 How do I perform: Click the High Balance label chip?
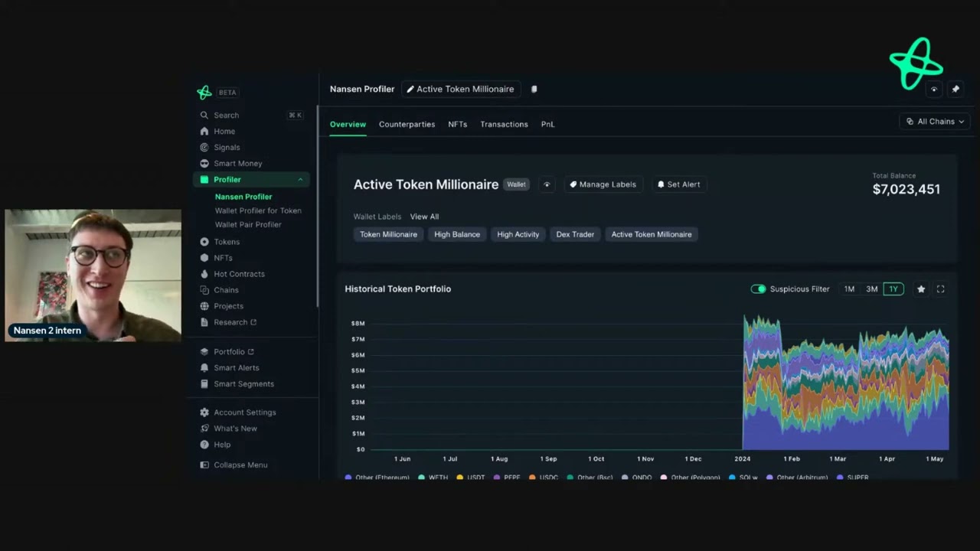pyautogui.click(x=457, y=234)
